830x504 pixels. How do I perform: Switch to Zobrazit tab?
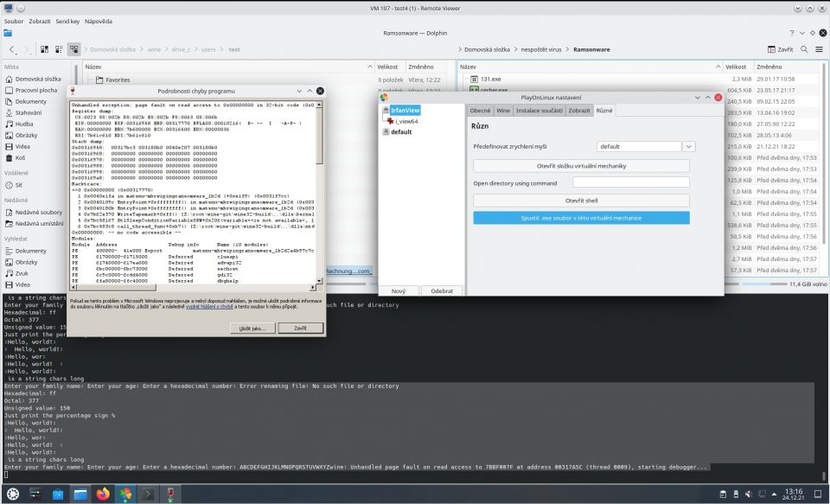(x=579, y=110)
